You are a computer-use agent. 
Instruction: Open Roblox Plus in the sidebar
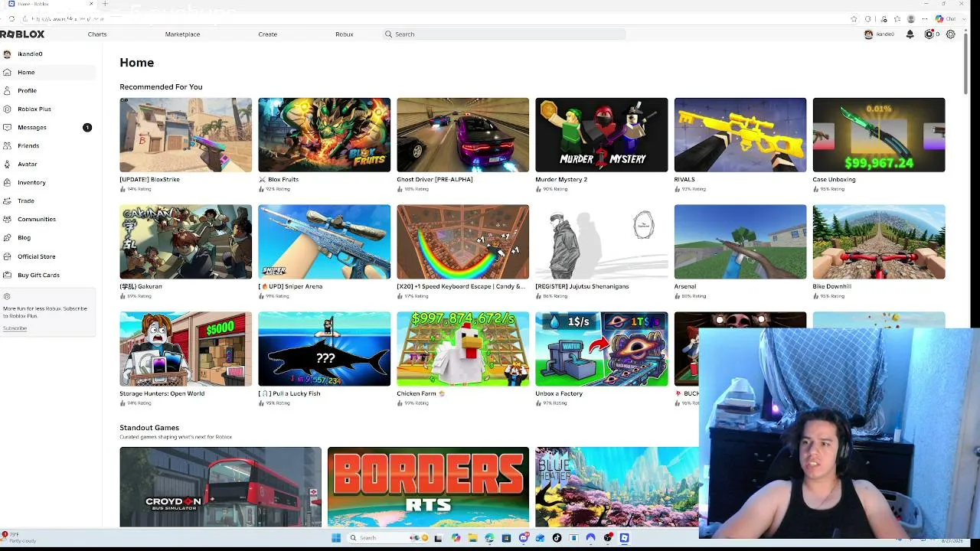click(47, 109)
